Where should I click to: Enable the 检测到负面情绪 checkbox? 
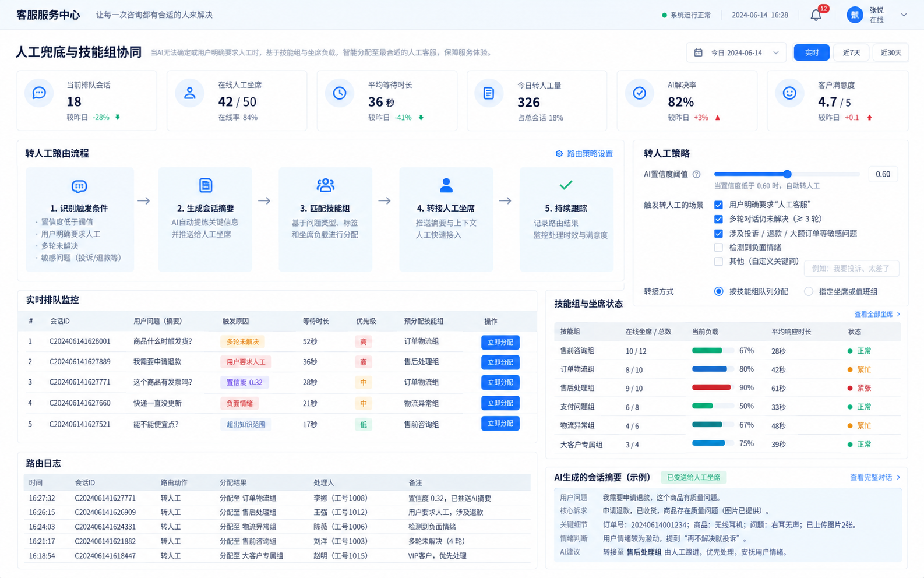point(718,247)
